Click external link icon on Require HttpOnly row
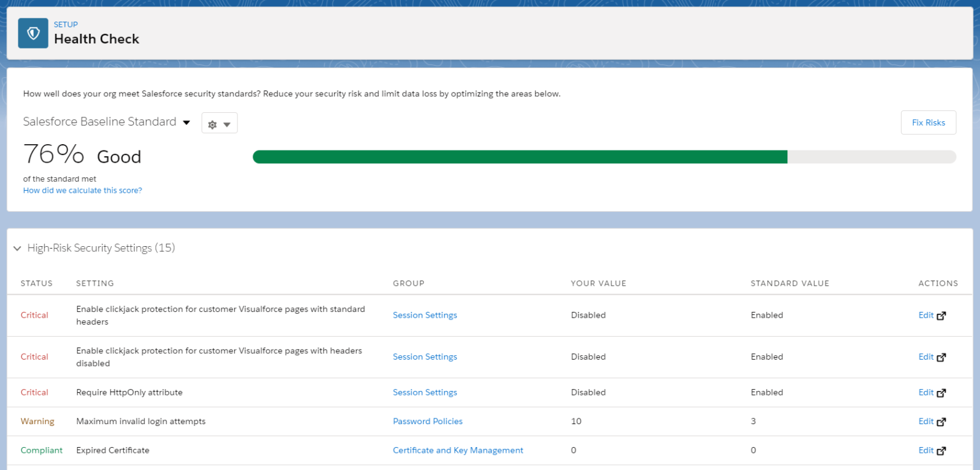 click(942, 392)
